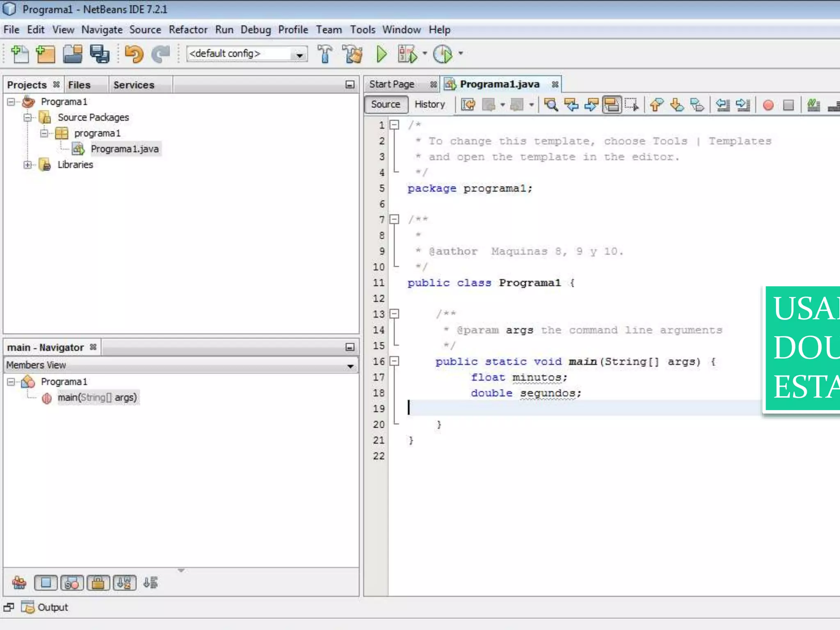Open the Refactor menu

click(x=188, y=30)
